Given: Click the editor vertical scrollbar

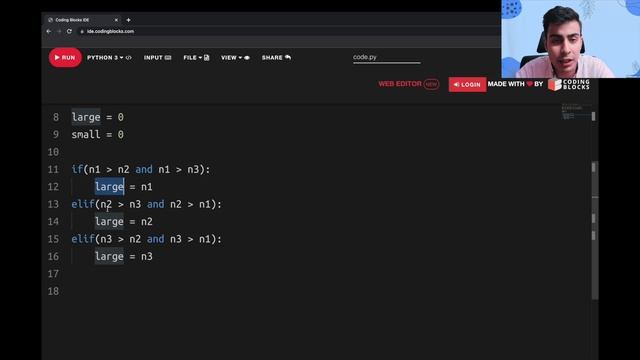Looking at the screenshot, I should point(595,231).
